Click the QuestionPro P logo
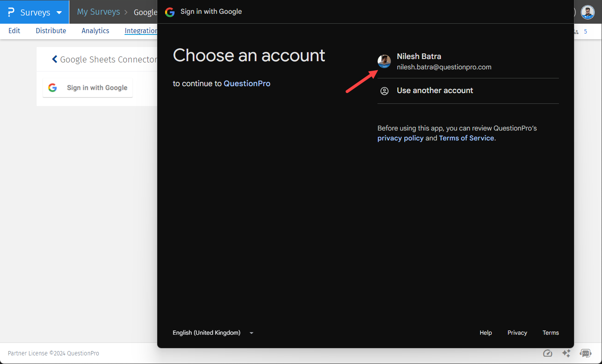Viewport: 602px width, 364px height. [11, 12]
